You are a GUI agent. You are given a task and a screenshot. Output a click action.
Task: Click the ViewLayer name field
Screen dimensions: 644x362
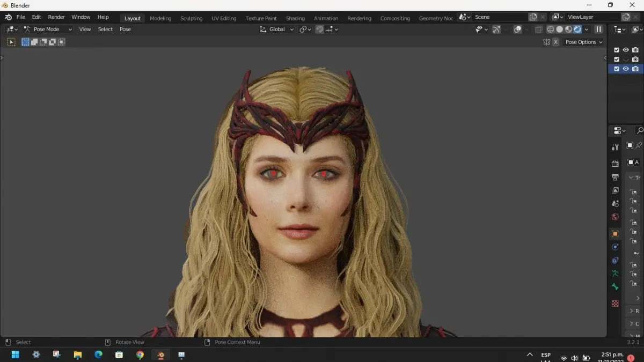click(x=592, y=17)
